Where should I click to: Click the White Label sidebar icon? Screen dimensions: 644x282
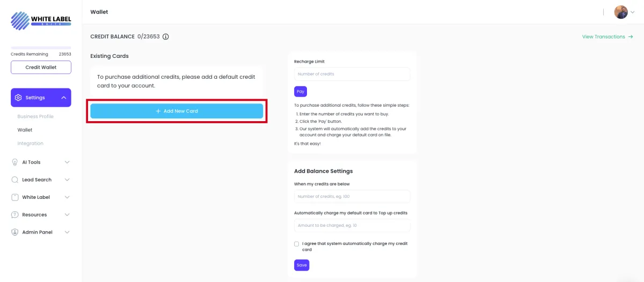pyautogui.click(x=15, y=197)
